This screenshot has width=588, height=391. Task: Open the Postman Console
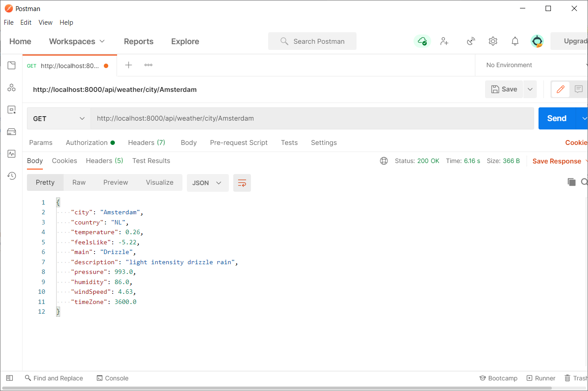[112, 378]
